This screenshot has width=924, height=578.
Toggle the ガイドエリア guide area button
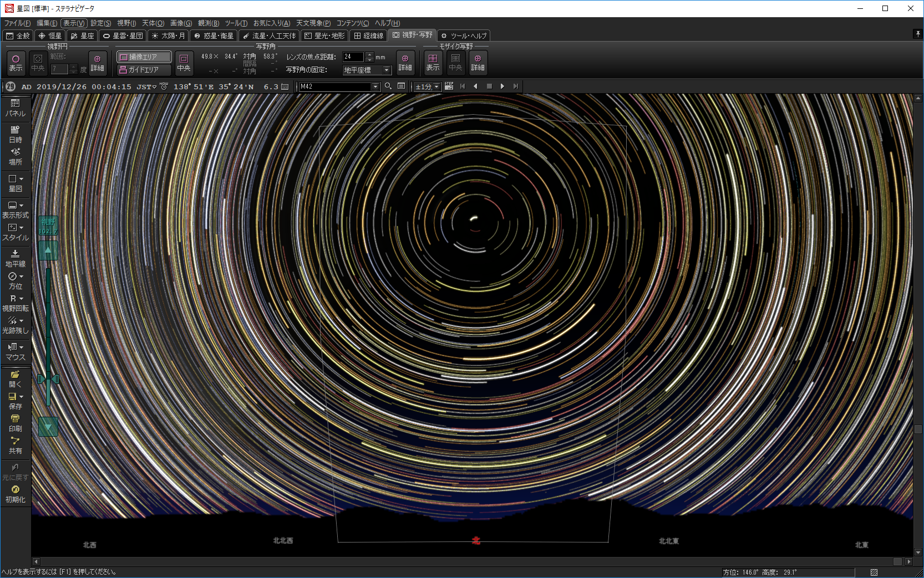click(144, 70)
